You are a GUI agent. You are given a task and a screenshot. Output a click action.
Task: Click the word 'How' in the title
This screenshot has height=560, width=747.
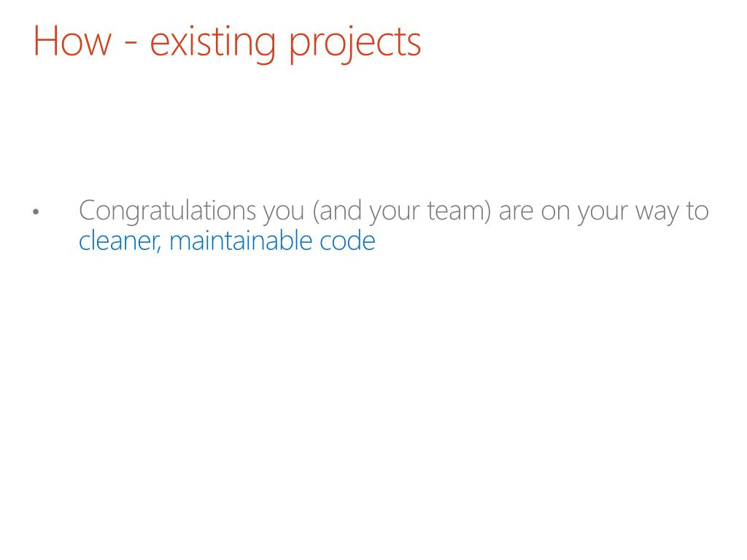click(x=72, y=42)
